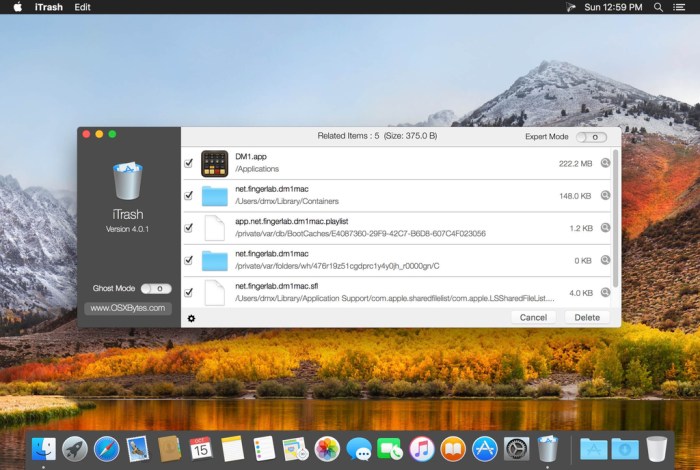Viewport: 700px width, 470px height.
Task: Click the magnifier icon on the 0 KB row
Action: (x=605, y=260)
